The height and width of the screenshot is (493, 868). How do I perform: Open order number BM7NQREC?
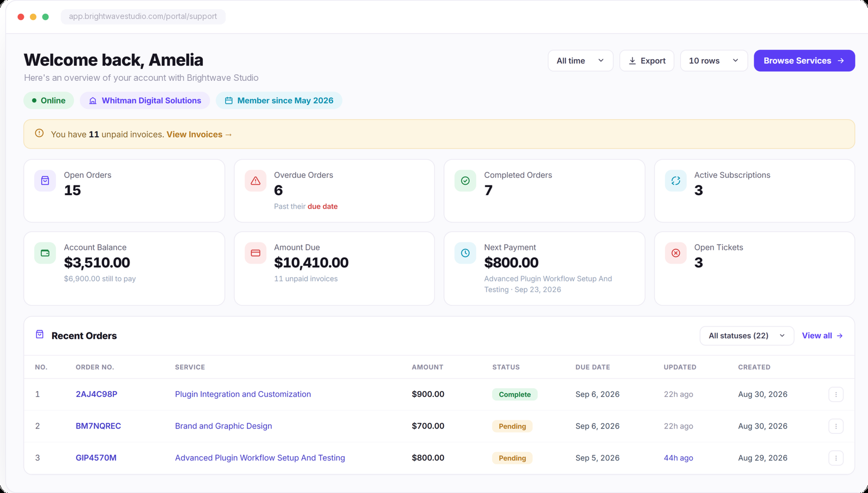pos(98,426)
